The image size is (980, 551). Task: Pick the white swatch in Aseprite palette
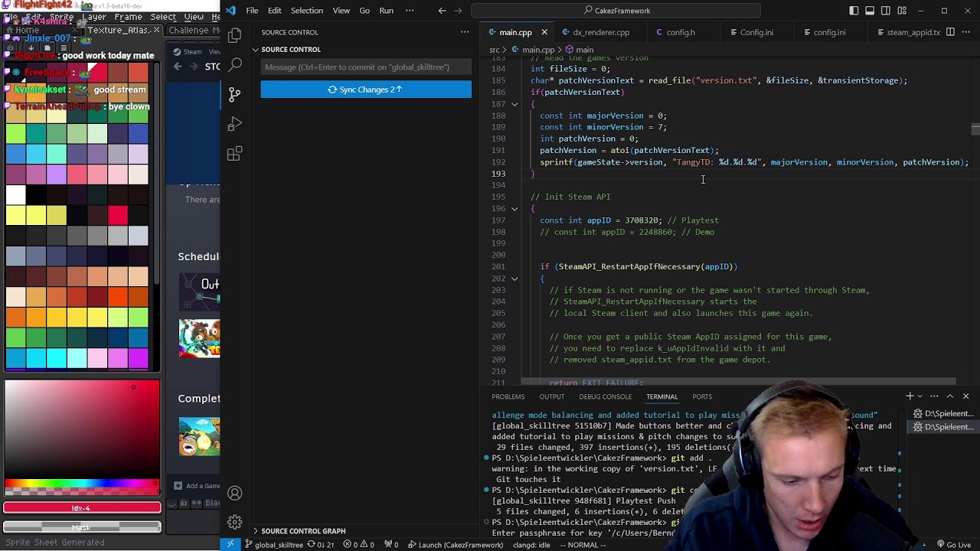15,195
